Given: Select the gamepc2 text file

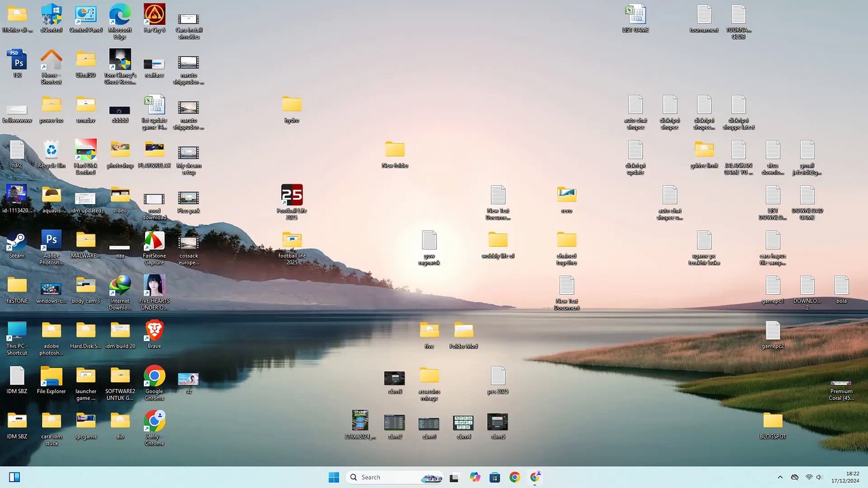Looking at the screenshot, I should 773,335.
